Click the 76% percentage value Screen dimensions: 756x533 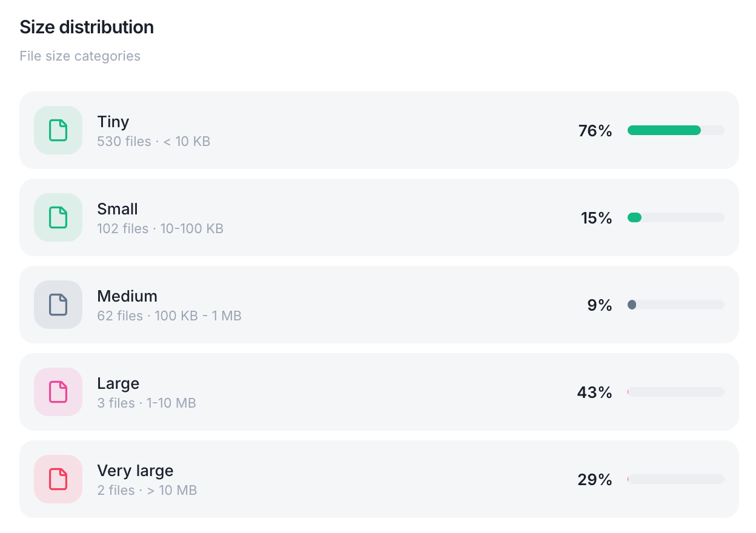[595, 131]
